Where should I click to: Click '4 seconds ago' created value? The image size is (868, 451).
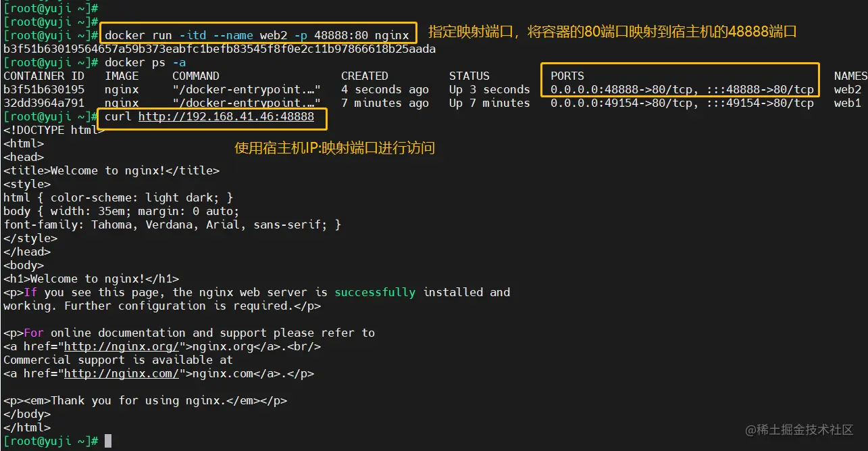(x=385, y=89)
